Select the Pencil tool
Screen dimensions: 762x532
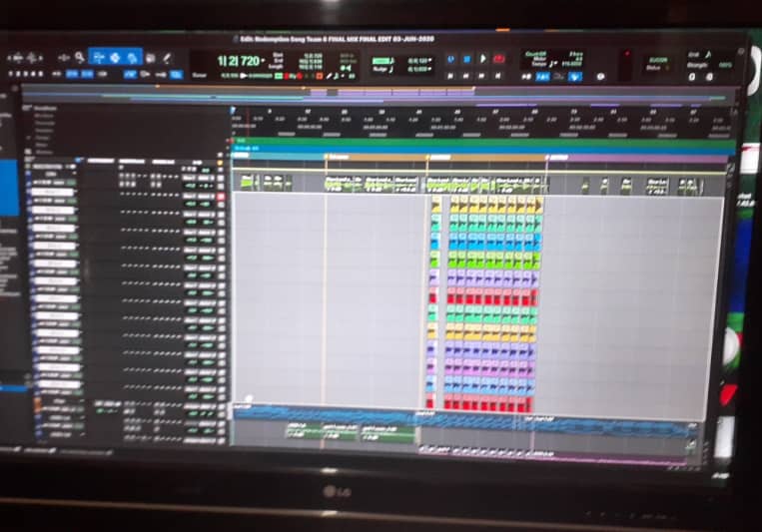pyautogui.click(x=167, y=58)
